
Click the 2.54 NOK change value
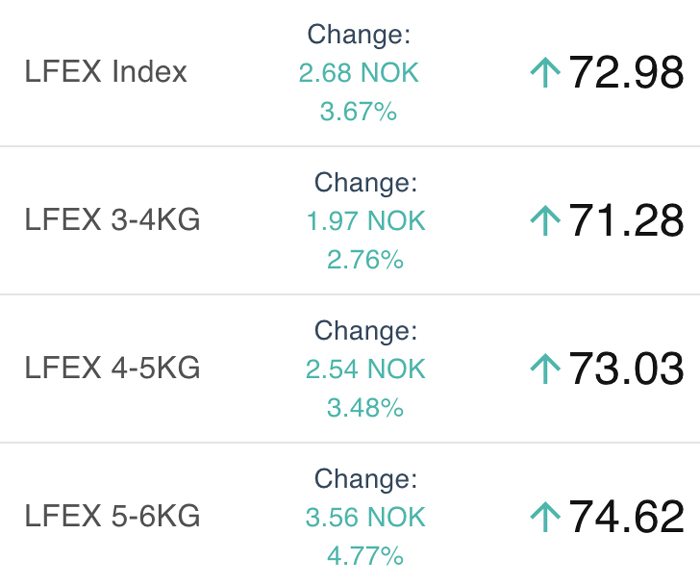[x=365, y=369]
